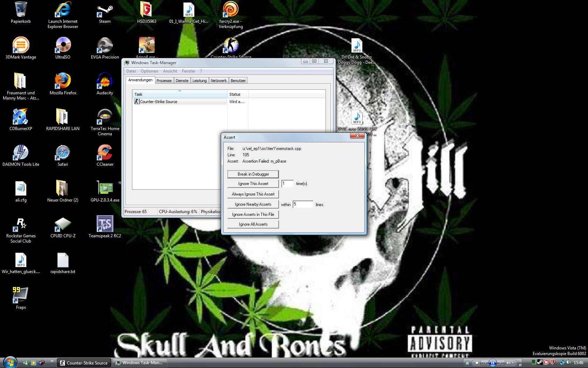The height and width of the screenshot is (368, 588).
Task: Select the ali.cfg file icon
Action: click(x=21, y=191)
